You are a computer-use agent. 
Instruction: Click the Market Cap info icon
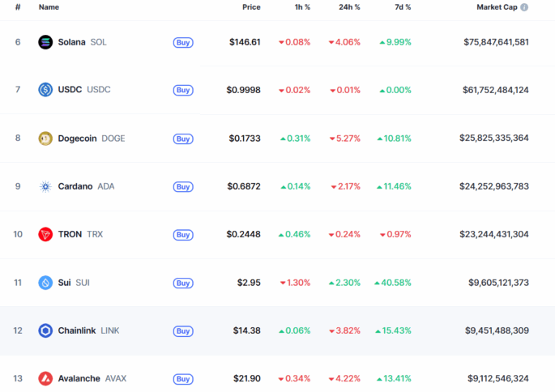point(524,7)
